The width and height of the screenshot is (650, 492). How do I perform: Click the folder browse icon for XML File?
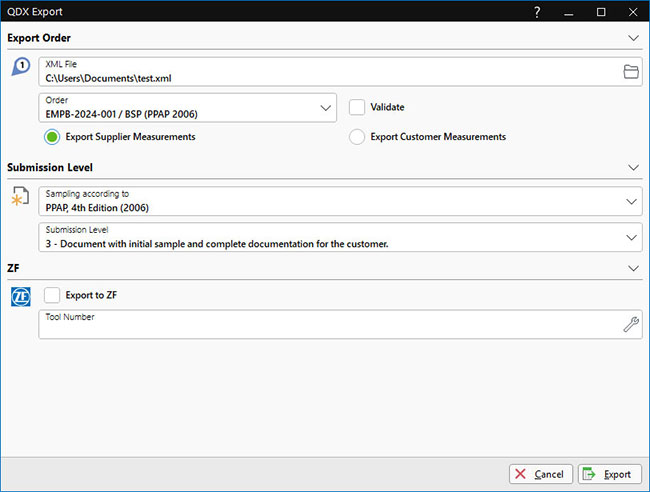pyautogui.click(x=630, y=71)
